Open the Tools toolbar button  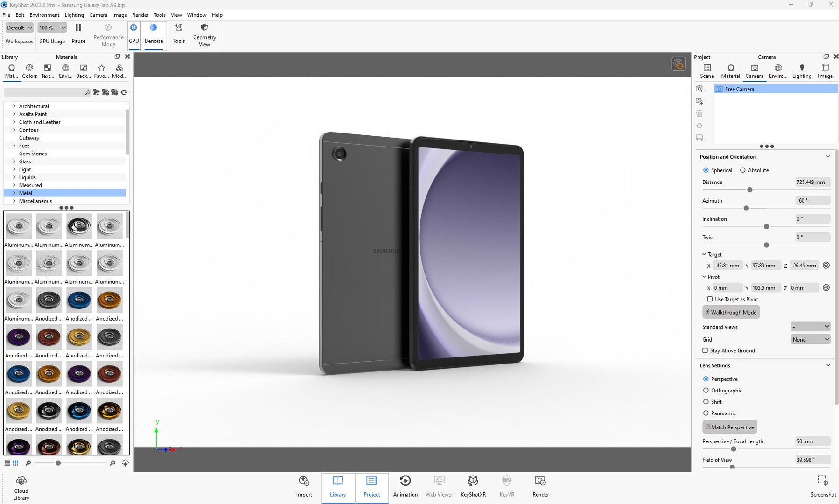(x=179, y=34)
